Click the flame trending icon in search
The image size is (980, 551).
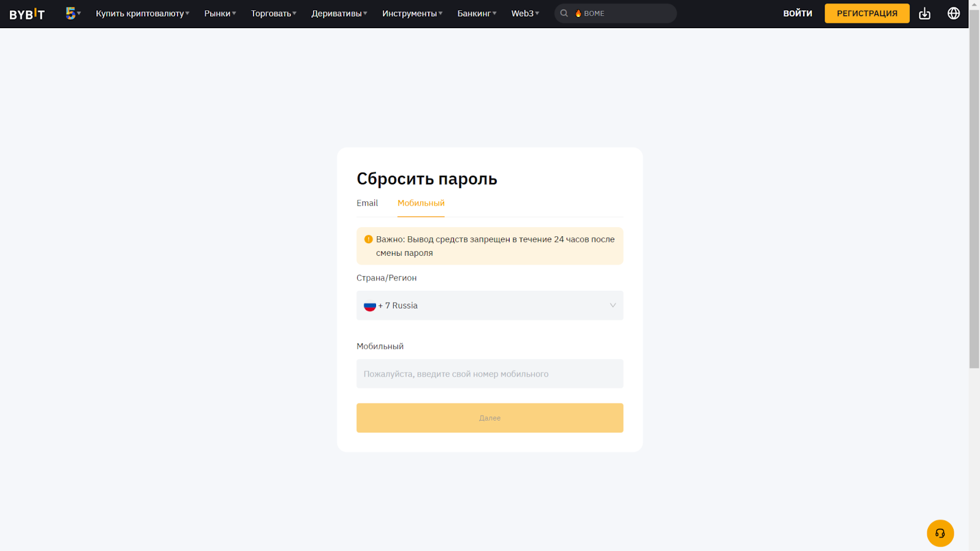click(x=578, y=13)
